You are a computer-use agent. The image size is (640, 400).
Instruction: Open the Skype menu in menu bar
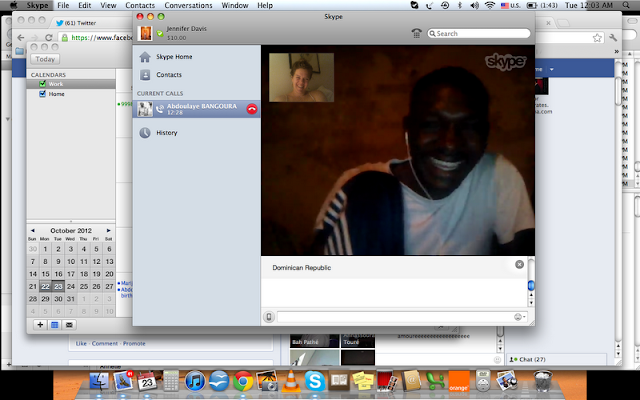click(x=37, y=5)
